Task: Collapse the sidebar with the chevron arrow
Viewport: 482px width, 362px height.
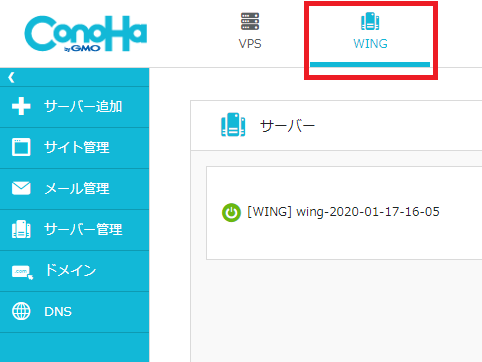Action: pyautogui.click(x=11, y=78)
